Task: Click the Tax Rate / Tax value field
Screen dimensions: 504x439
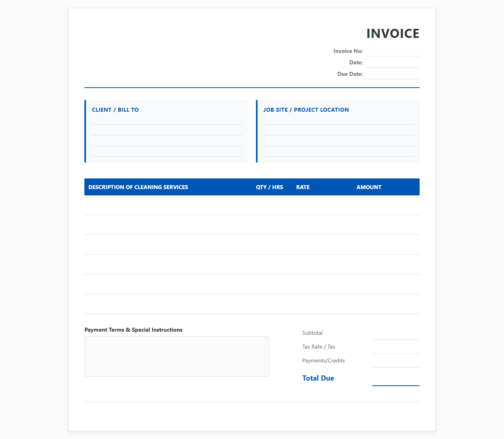Action: [396, 347]
